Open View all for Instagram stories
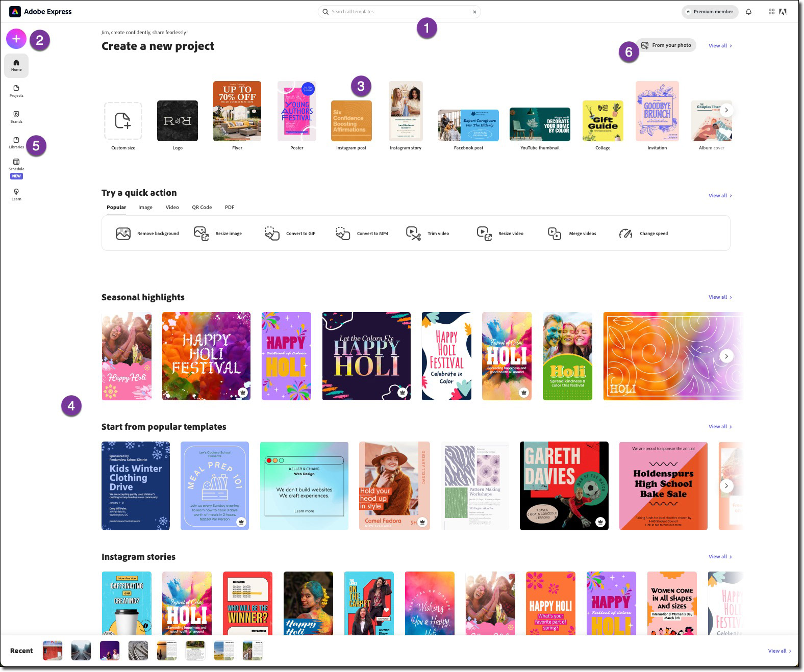This screenshot has width=804, height=672. coord(720,557)
